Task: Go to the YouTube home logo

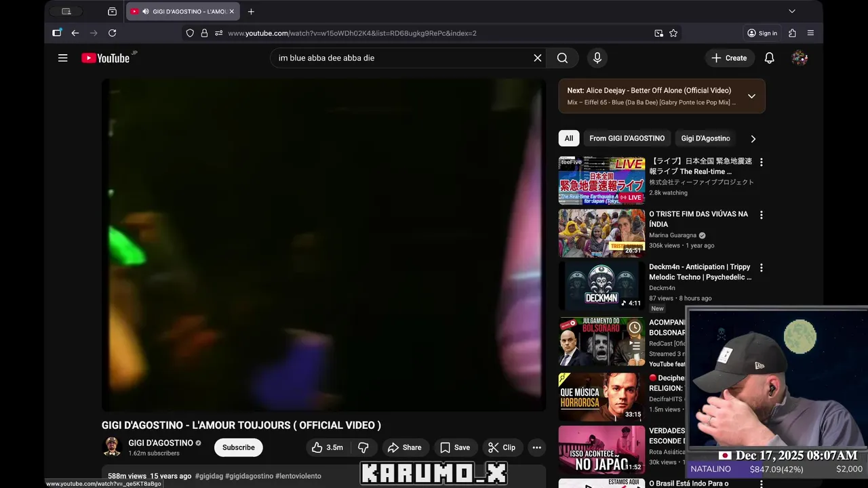Action: click(105, 58)
